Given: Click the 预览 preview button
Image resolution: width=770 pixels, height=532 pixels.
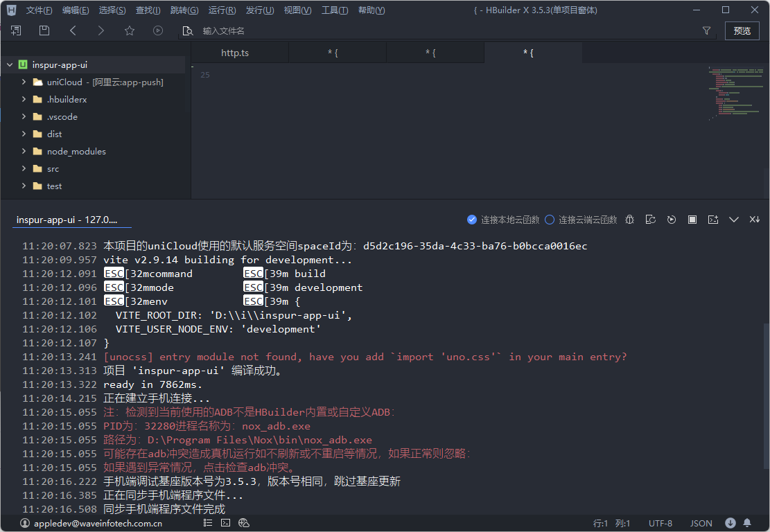Looking at the screenshot, I should pos(742,30).
